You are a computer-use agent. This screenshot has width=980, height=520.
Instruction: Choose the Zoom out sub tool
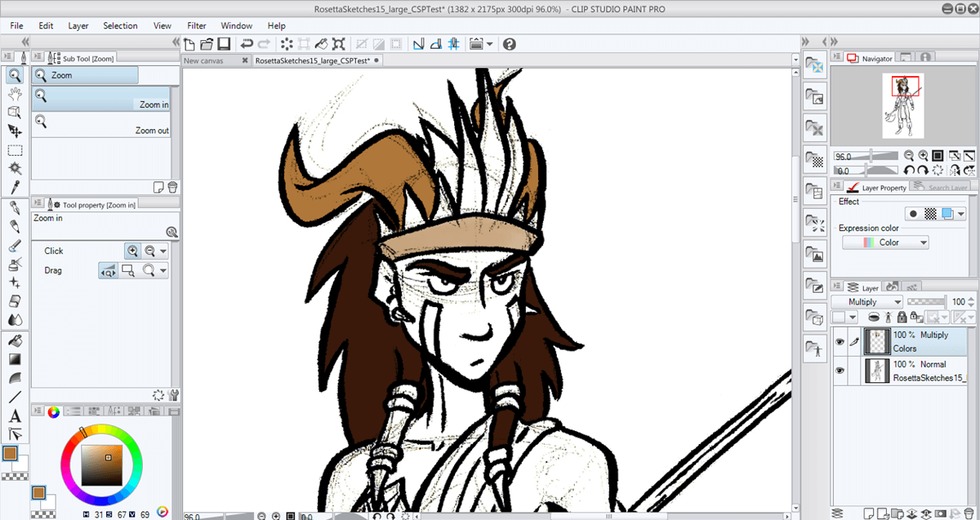101,125
